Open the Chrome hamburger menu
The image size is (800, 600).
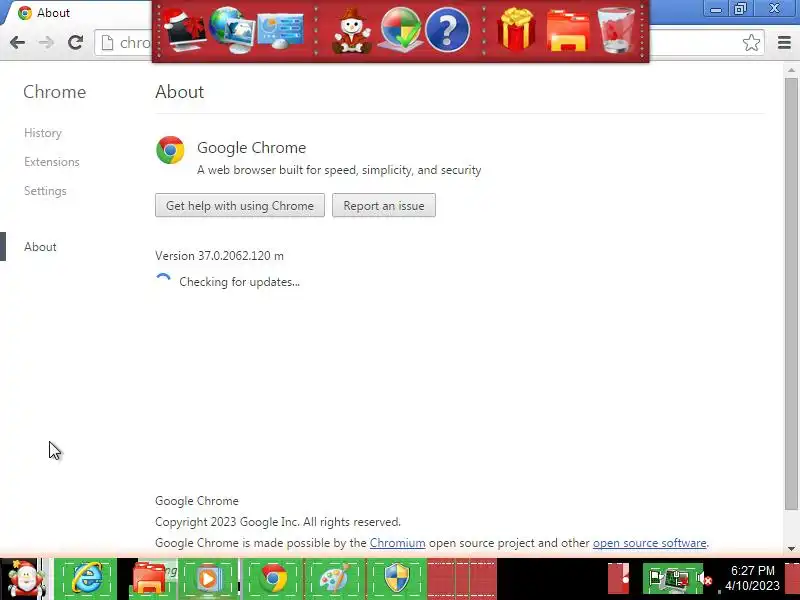coord(784,43)
